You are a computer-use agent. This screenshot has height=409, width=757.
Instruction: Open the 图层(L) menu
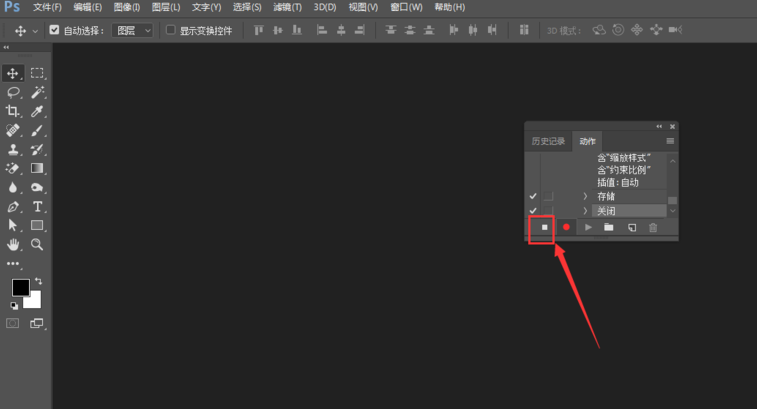[166, 7]
